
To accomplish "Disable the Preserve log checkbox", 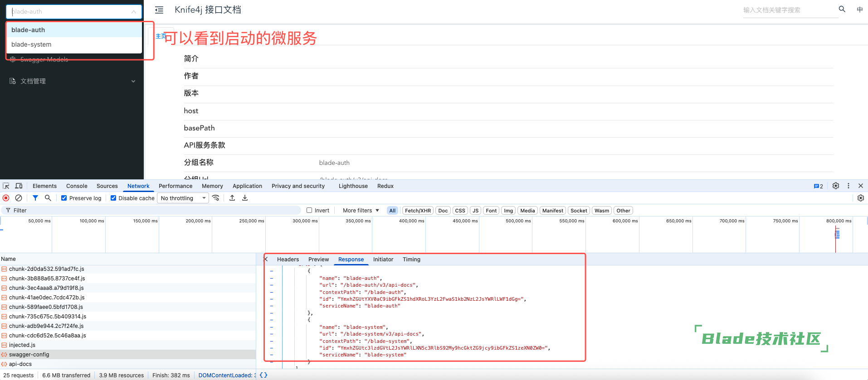I will pyautogui.click(x=64, y=198).
